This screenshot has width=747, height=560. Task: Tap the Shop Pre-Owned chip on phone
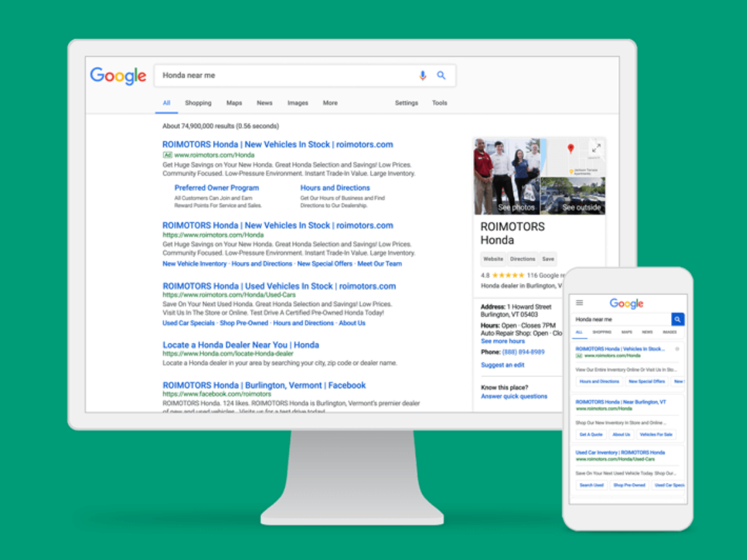click(x=629, y=485)
